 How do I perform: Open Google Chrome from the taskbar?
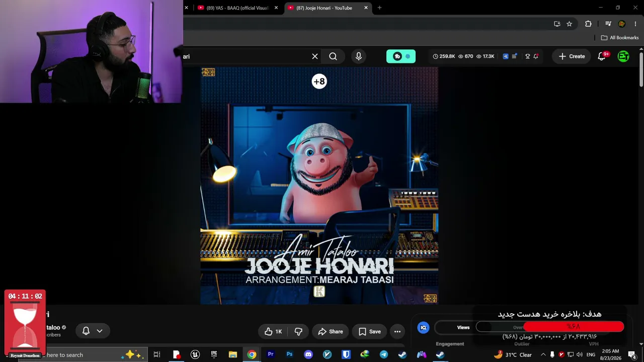pyautogui.click(x=252, y=355)
